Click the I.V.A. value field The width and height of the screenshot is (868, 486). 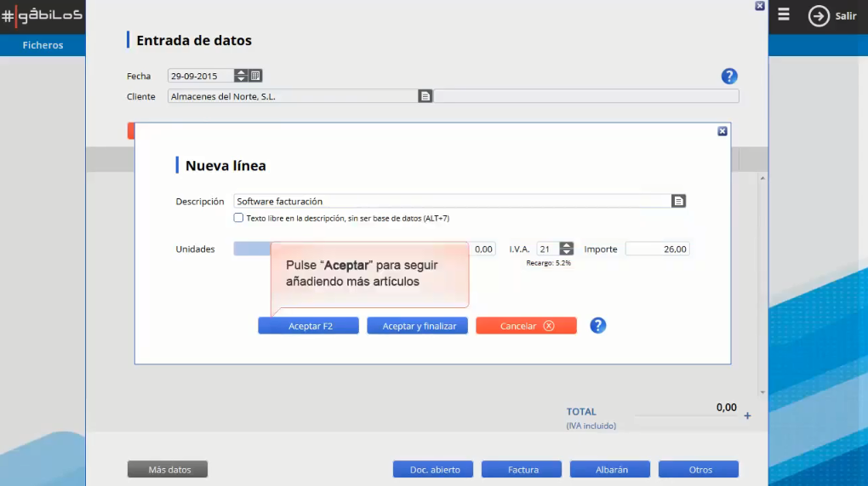(x=548, y=249)
